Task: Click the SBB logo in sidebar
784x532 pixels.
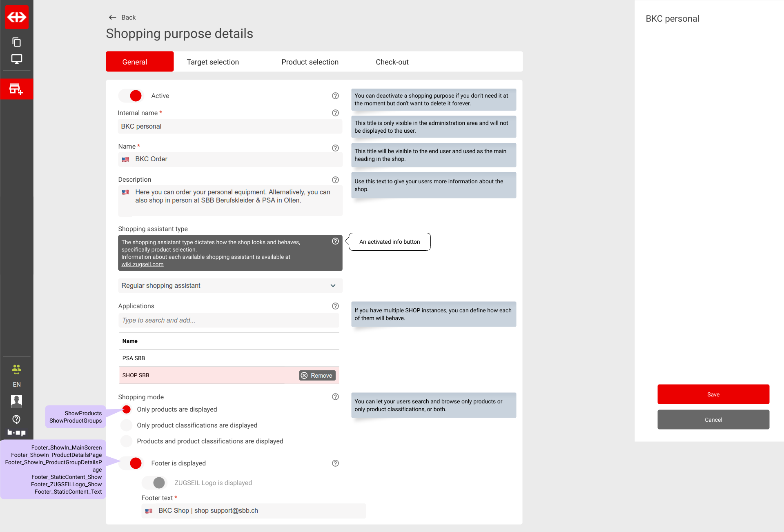Action: (x=16, y=17)
